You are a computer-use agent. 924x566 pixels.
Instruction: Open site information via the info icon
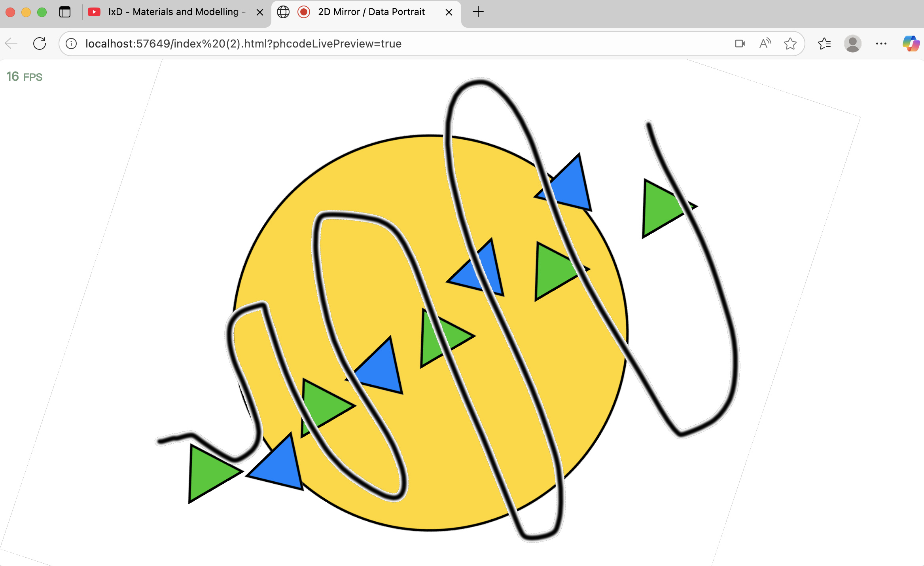tap(71, 44)
